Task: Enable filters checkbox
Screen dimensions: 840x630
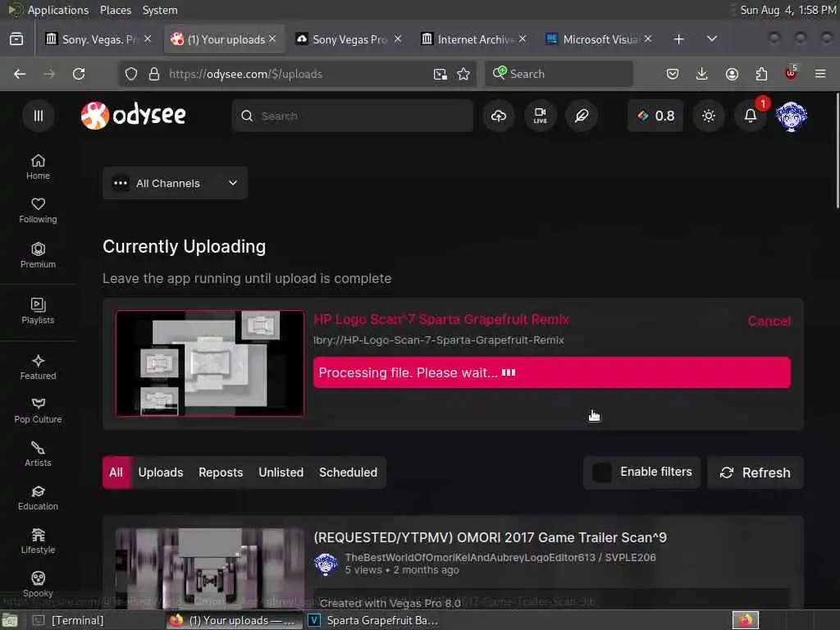Action: (601, 472)
